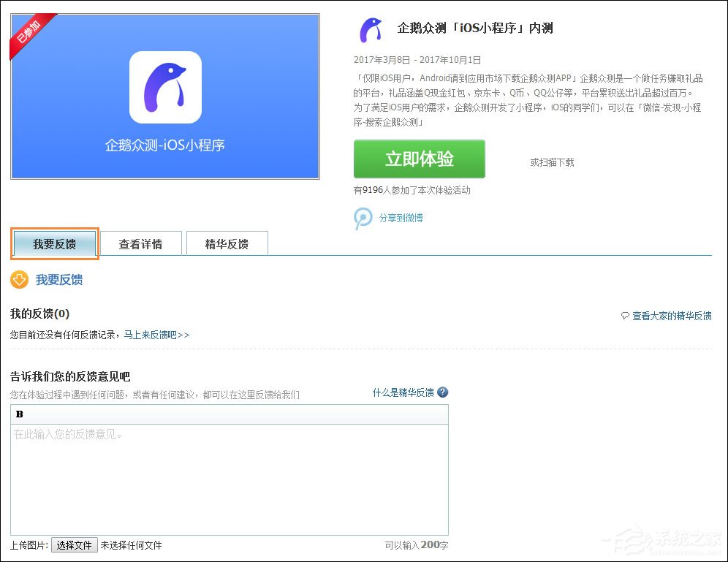Click the blue question mark help icon
The image size is (728, 562).
tap(443, 392)
